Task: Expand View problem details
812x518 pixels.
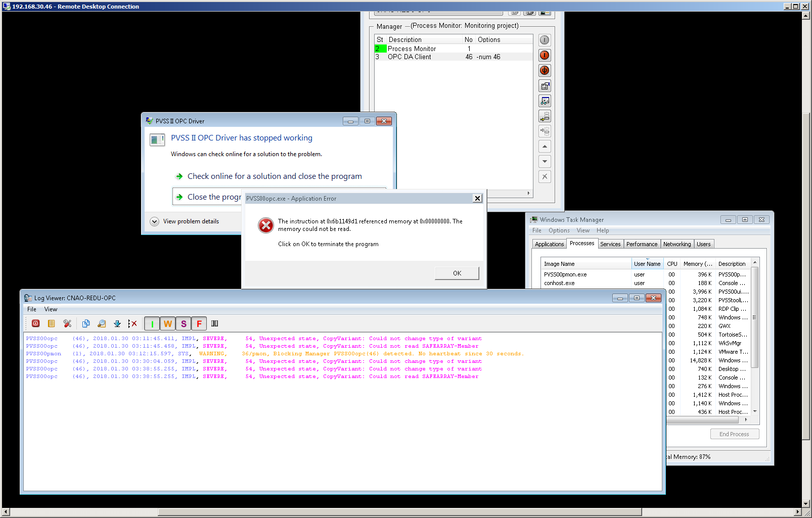Action: (155, 221)
